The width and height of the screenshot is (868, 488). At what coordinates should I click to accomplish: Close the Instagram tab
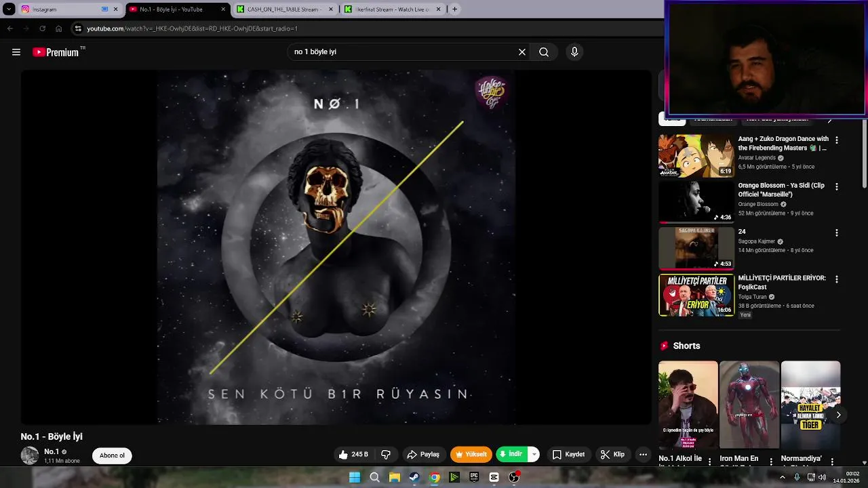click(115, 9)
